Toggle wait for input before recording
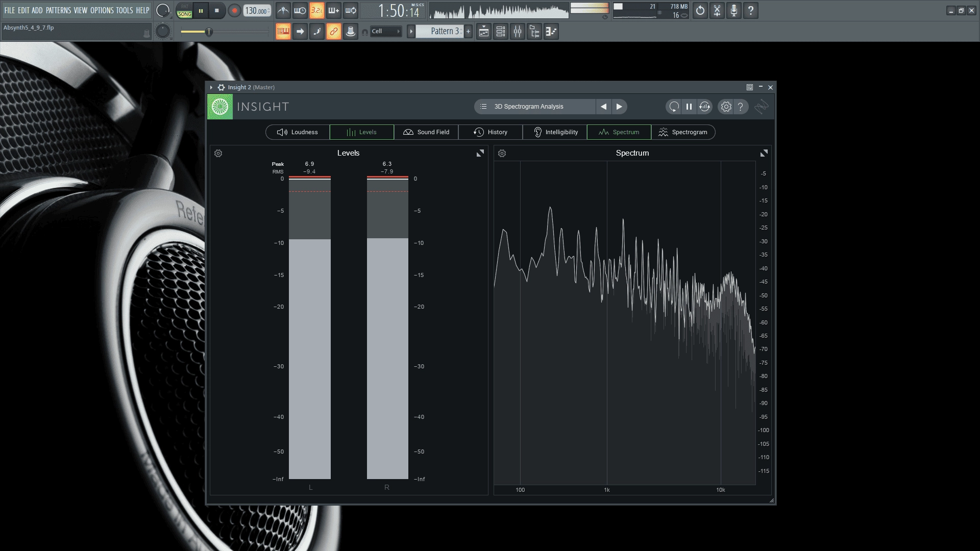Viewport: 980px width, 551px height. point(300,10)
